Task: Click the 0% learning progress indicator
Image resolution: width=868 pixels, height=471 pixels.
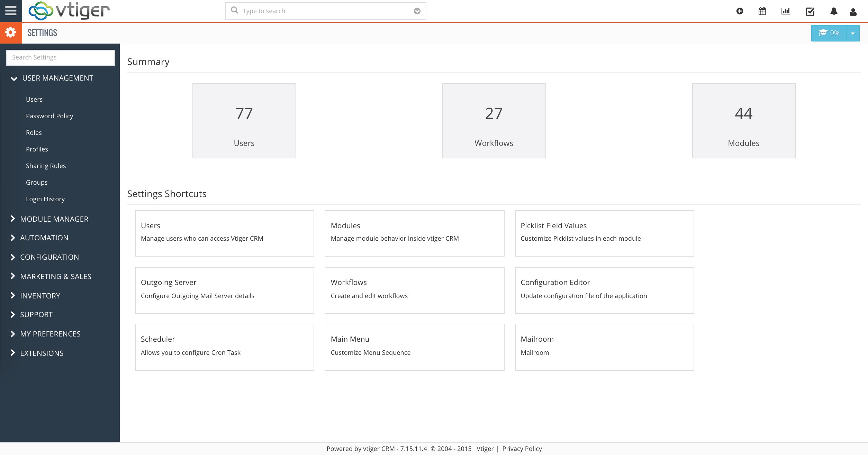Action: pyautogui.click(x=829, y=33)
